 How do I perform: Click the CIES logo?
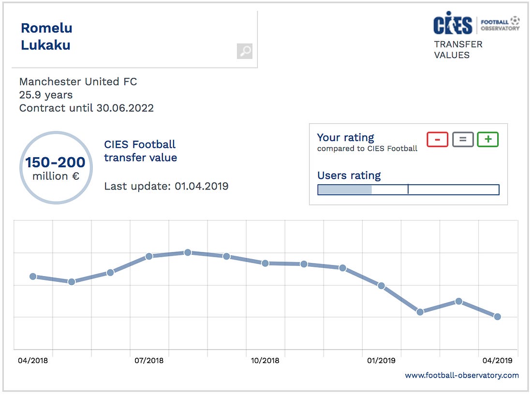(453, 23)
